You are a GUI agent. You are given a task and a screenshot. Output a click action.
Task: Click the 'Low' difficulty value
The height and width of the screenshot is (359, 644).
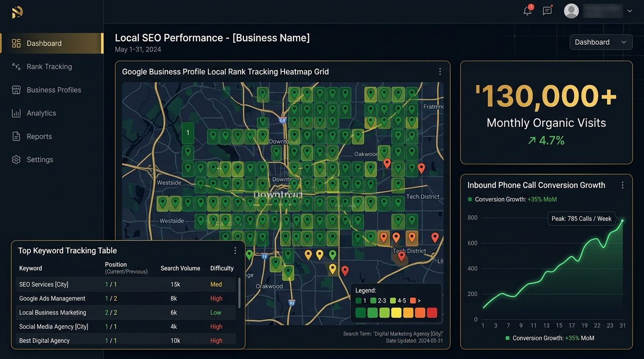coord(216,312)
